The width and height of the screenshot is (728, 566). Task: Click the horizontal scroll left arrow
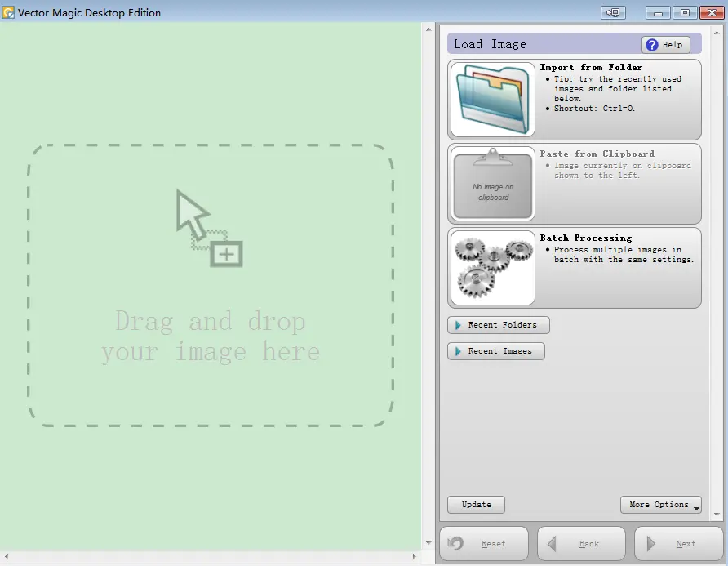6,556
